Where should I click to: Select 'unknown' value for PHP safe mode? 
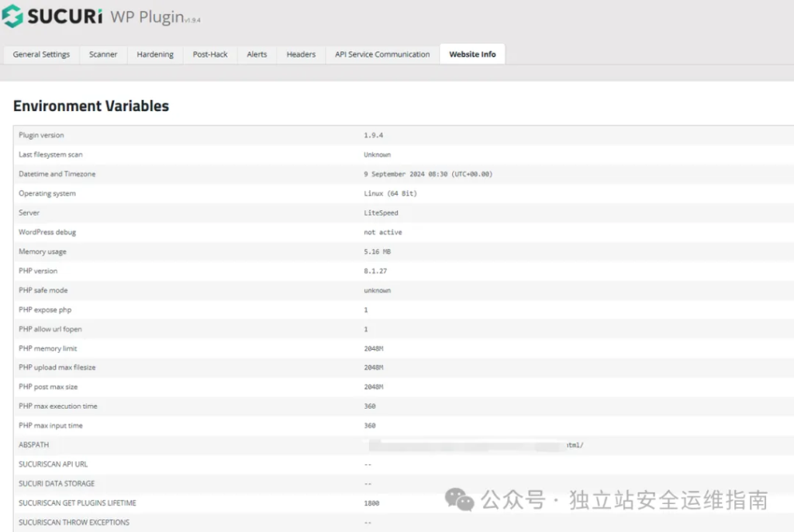click(x=378, y=290)
